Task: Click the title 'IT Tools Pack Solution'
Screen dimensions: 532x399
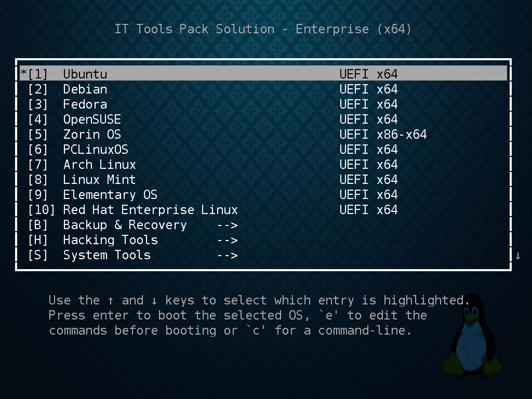Action: tap(194, 29)
